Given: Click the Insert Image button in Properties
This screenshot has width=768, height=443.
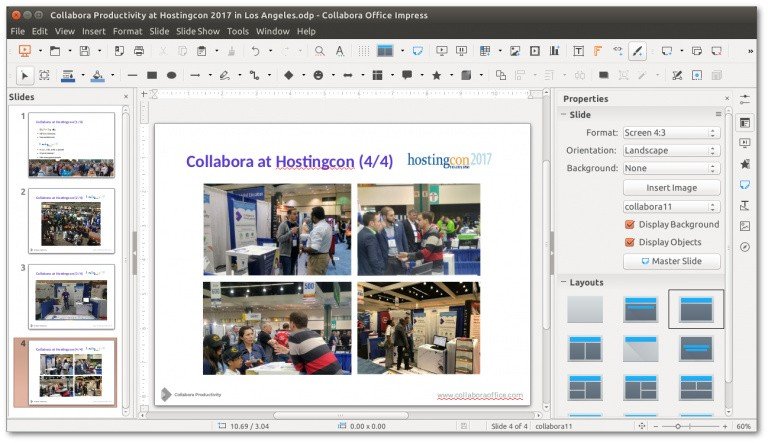Looking at the screenshot, I should [671, 188].
